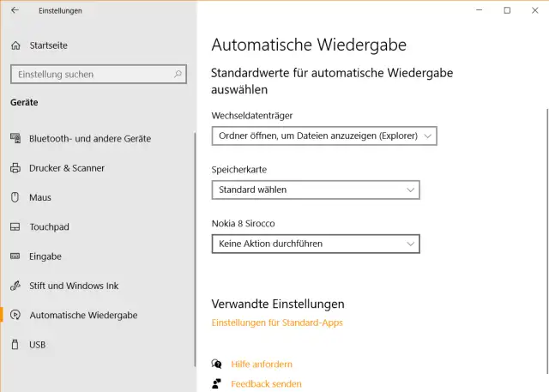
Task: Go to Drucker & Scanner settings
Action: [x=67, y=168]
